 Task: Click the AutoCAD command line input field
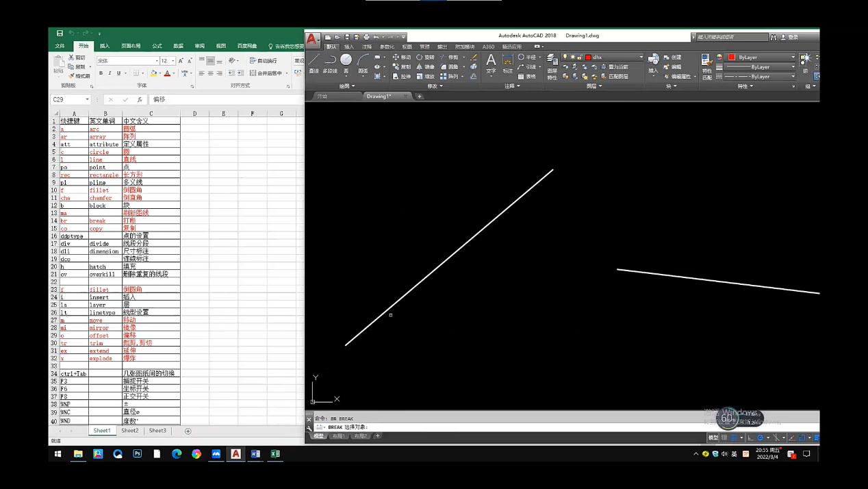click(548, 427)
